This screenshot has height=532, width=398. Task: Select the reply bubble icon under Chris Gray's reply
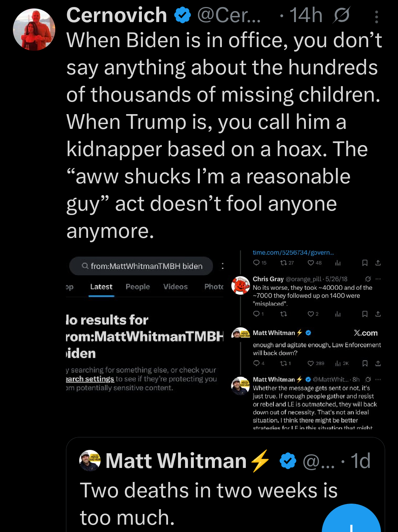[257, 314]
